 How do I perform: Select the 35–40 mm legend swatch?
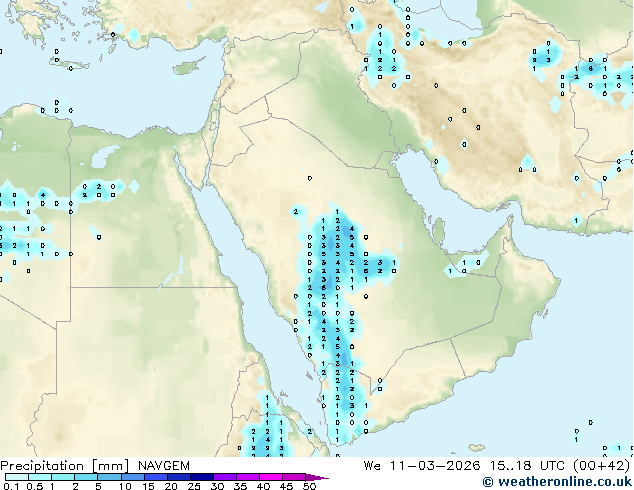pos(247,477)
